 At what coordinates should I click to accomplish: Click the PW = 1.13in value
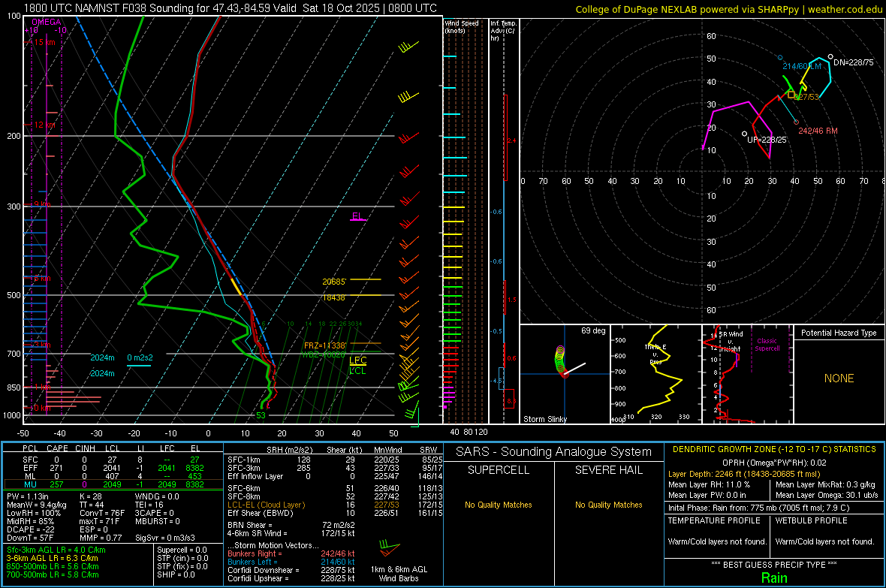click(29, 496)
